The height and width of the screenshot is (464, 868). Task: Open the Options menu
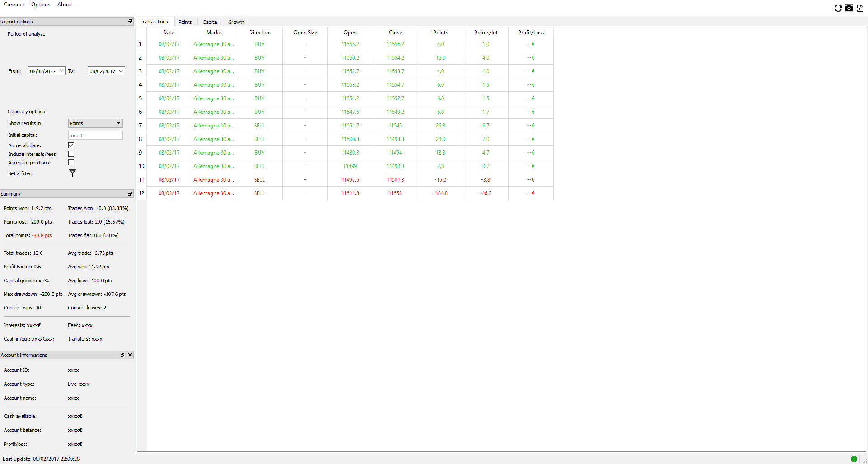click(41, 5)
